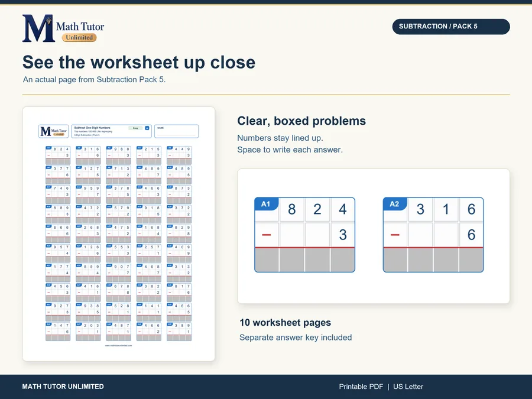Click the text Numbers stay lined up.
This screenshot has height=399, width=532.
click(x=280, y=138)
